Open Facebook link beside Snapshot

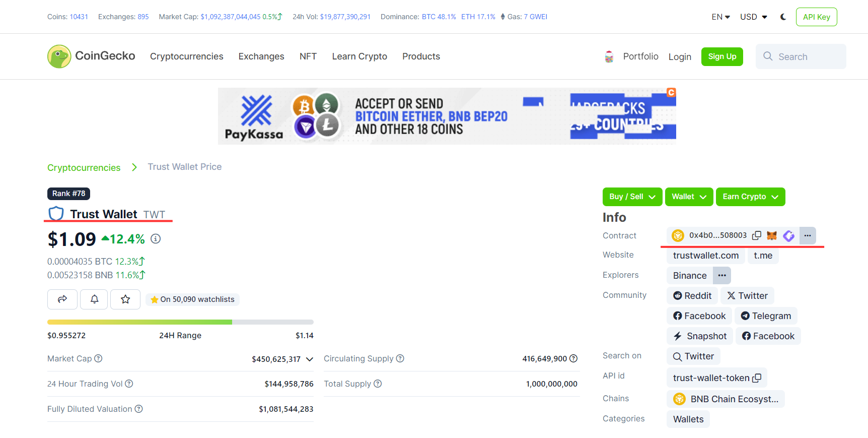[768, 336]
